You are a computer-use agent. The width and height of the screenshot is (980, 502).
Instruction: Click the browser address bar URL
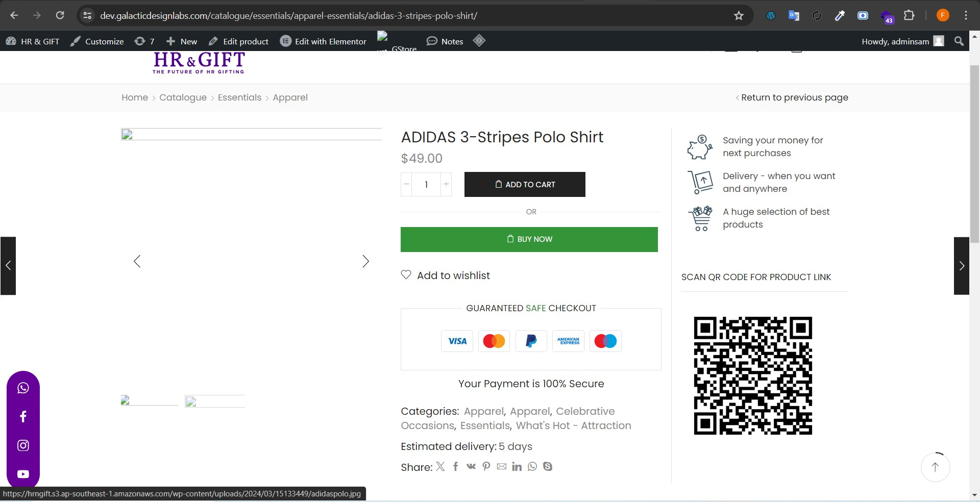[288, 15]
